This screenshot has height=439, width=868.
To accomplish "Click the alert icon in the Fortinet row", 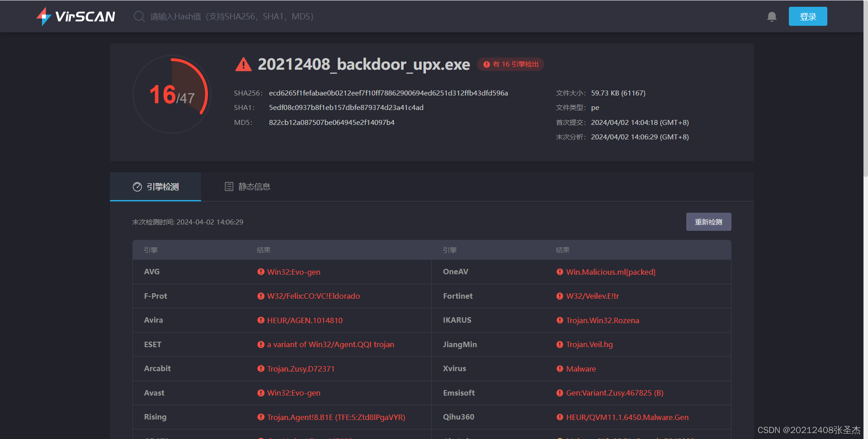I will pos(560,296).
